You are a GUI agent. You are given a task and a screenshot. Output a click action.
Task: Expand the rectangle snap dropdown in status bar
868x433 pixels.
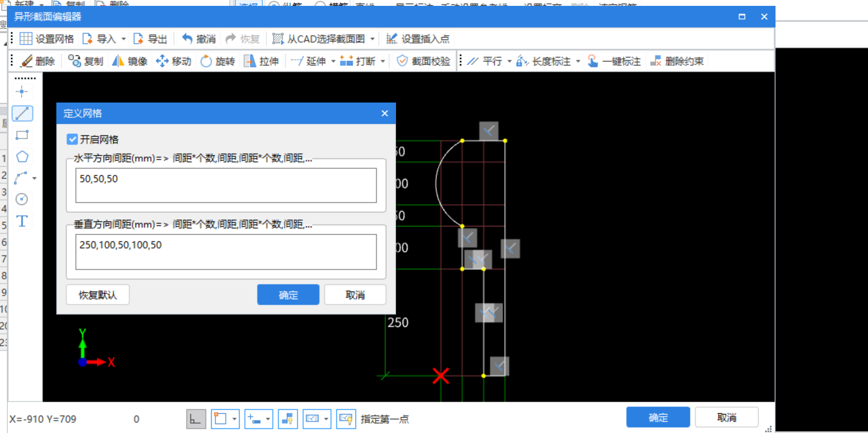click(x=234, y=419)
